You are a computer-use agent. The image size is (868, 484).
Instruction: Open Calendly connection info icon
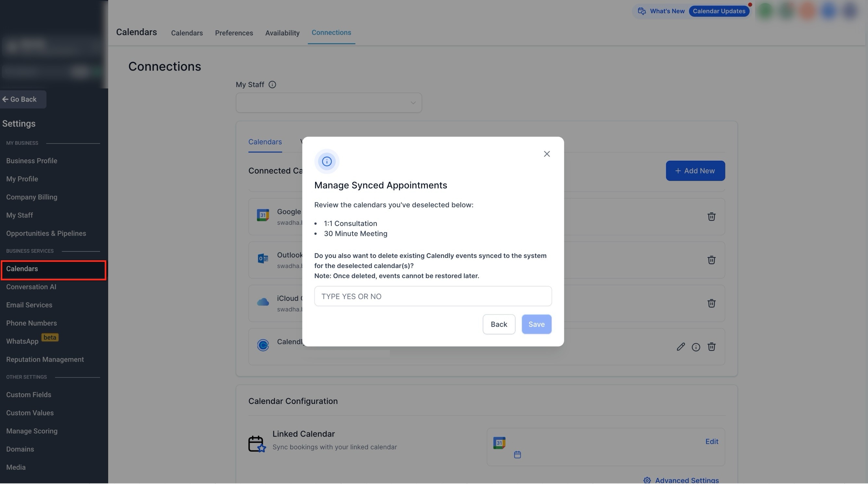tap(696, 347)
